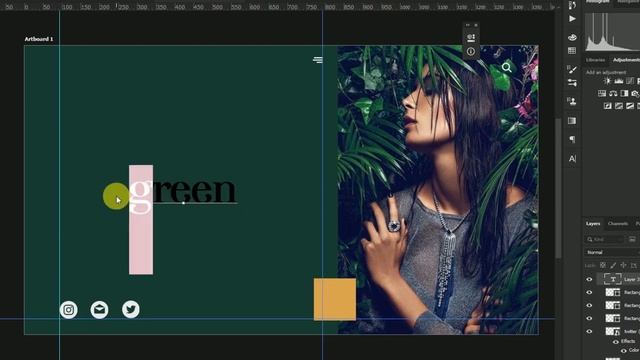Add an Invert adjustment

(x=608, y=106)
